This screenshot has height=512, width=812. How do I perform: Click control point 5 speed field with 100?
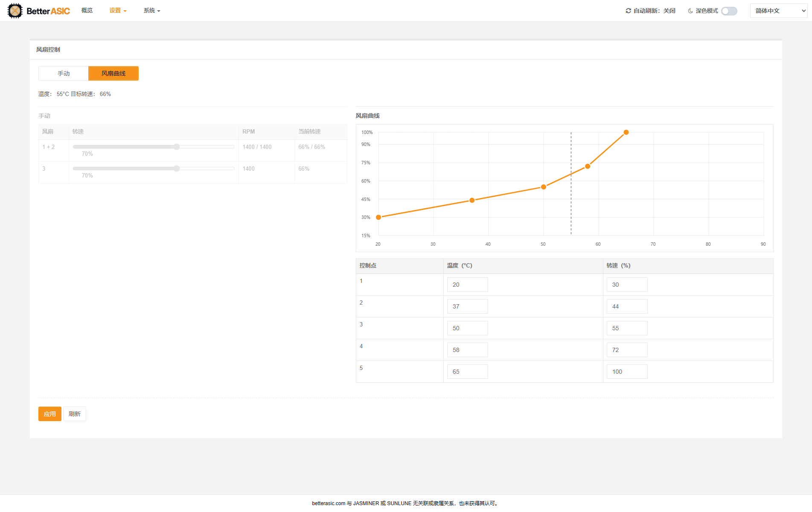pos(627,372)
